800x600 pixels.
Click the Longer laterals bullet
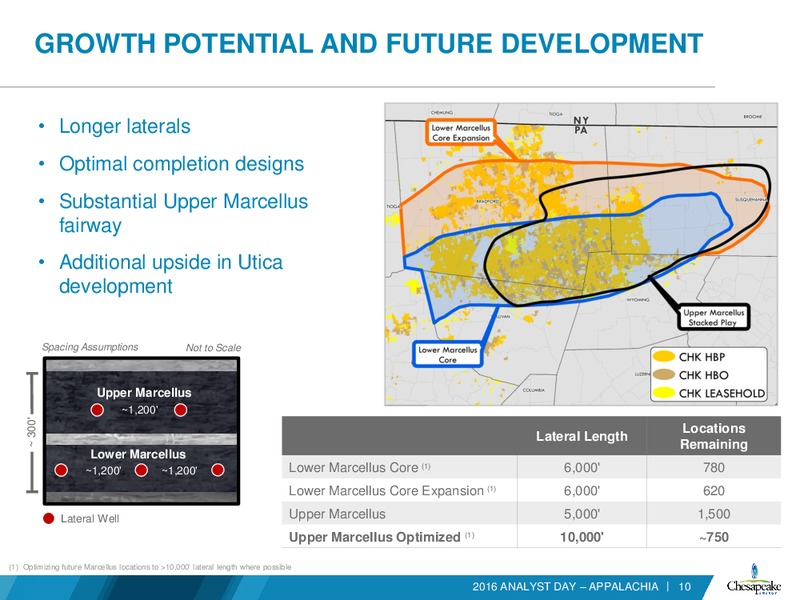pos(124,126)
